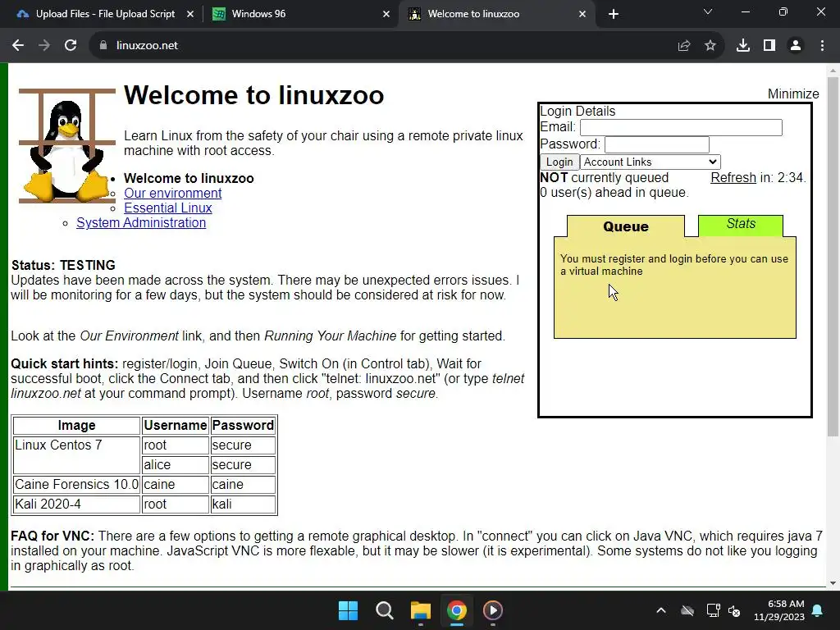Click the Password input field

point(657,144)
